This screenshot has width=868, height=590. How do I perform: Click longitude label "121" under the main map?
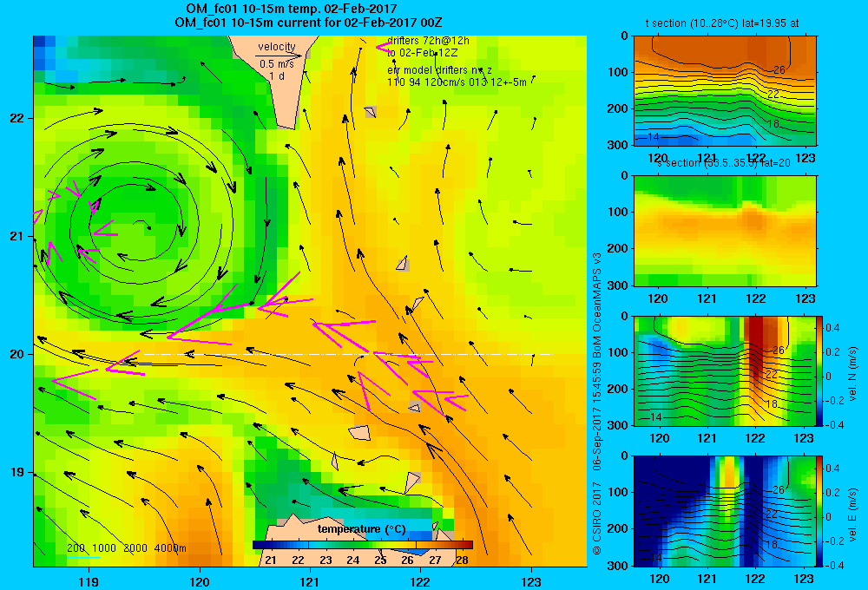[x=310, y=581]
